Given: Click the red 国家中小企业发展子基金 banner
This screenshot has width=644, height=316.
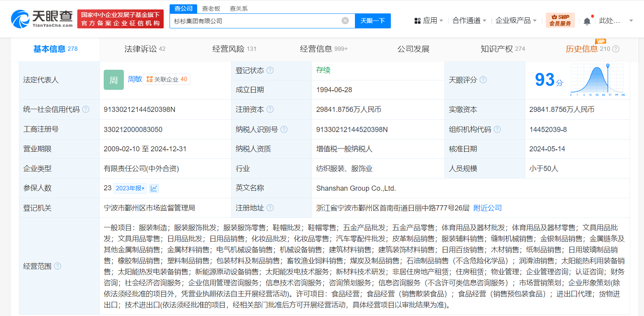Looking at the screenshot, I should coord(120,19).
